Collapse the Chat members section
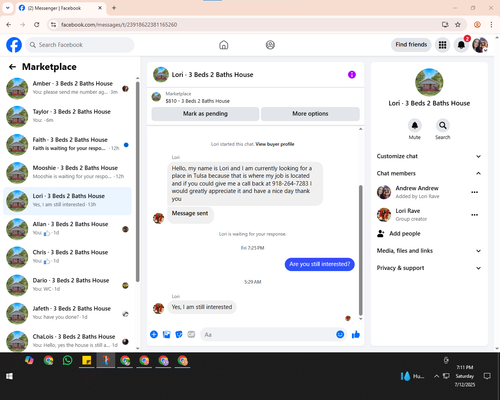This screenshot has height=400, width=500. [x=429, y=173]
